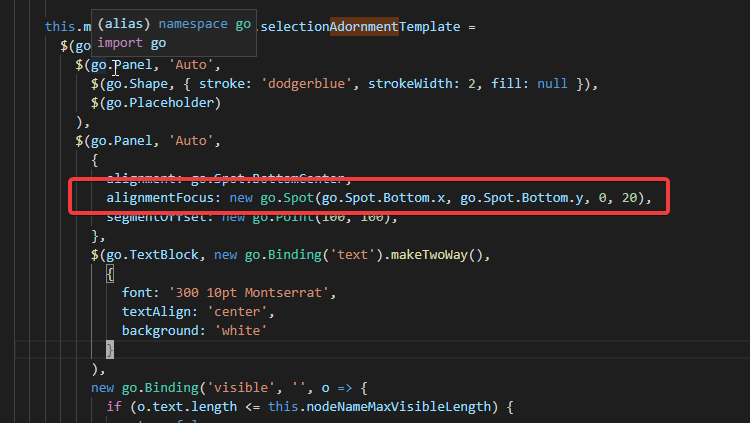Click the highlighted closing brace after background
The height and width of the screenshot is (423, 750).
point(110,350)
